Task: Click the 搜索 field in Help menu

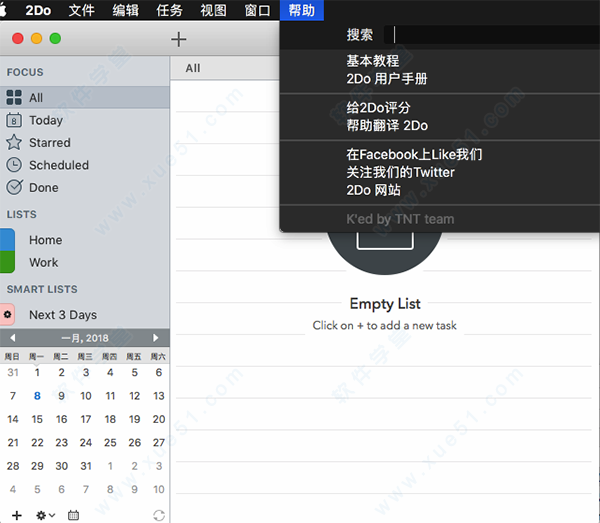Action: coord(492,35)
